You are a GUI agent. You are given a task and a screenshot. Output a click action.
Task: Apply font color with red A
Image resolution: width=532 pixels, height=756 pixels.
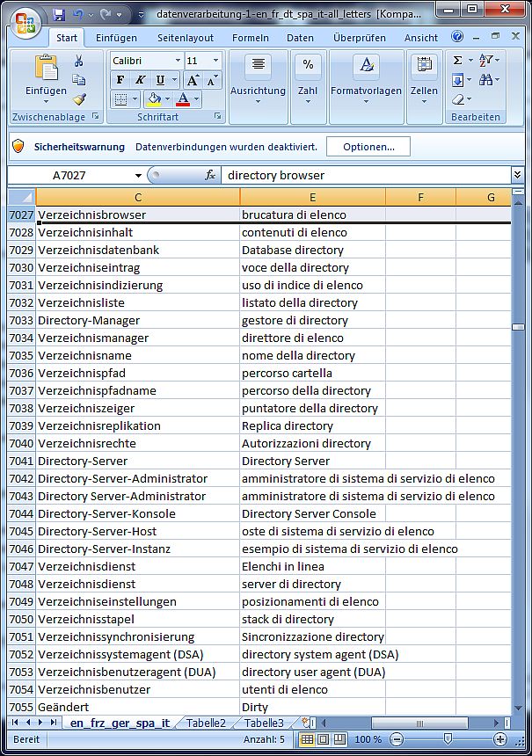click(183, 99)
